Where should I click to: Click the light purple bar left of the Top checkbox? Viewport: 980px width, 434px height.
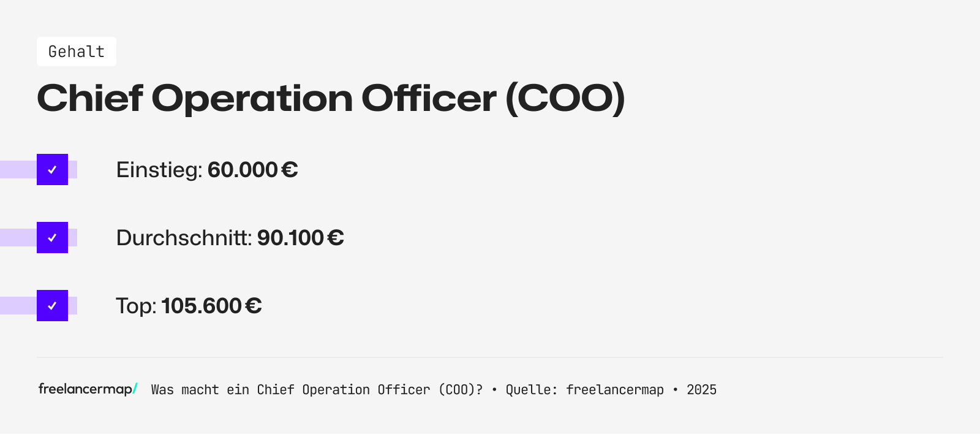(18, 306)
